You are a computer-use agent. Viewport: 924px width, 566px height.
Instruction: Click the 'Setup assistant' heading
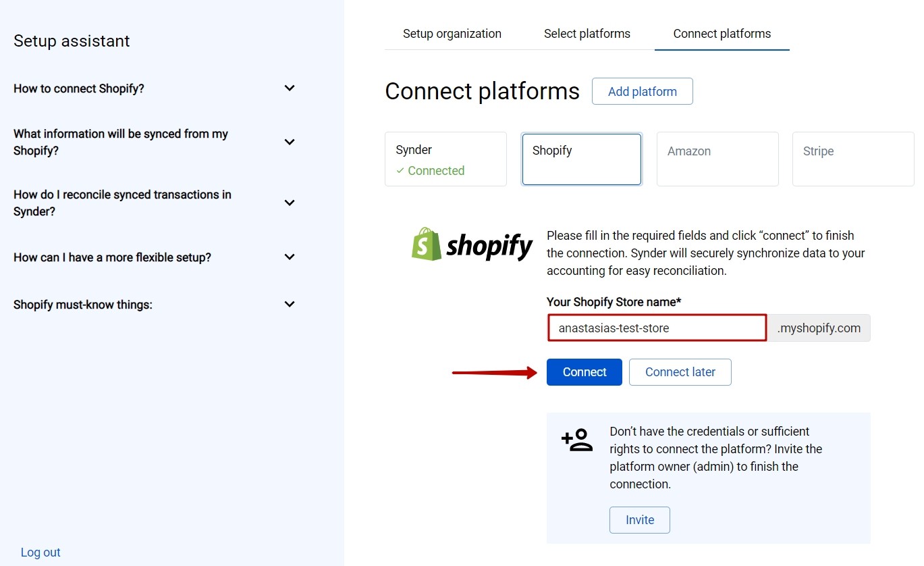coord(72,41)
